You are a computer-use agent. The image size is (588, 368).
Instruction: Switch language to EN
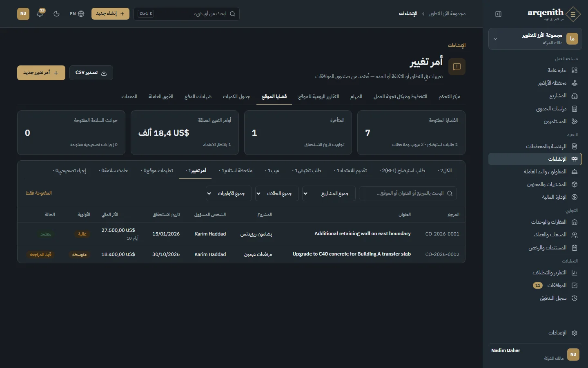tap(77, 13)
